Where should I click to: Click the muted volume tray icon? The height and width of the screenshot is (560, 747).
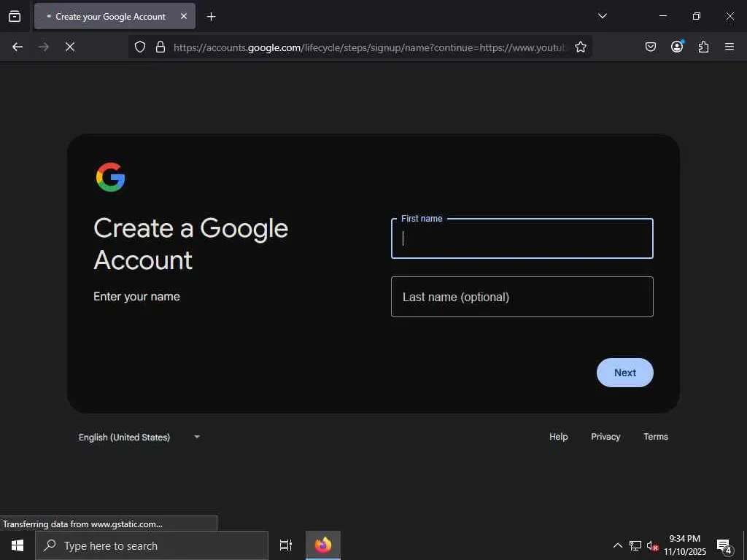(x=653, y=545)
